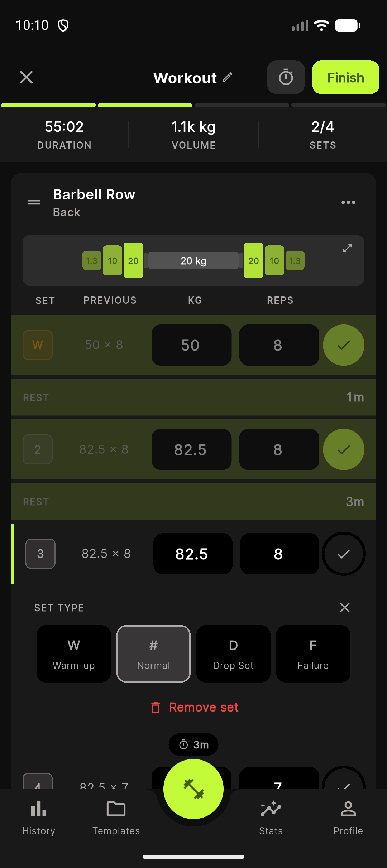This screenshot has height=868, width=387.
Task: Open the rest timer stopwatch icon
Action: (286, 77)
